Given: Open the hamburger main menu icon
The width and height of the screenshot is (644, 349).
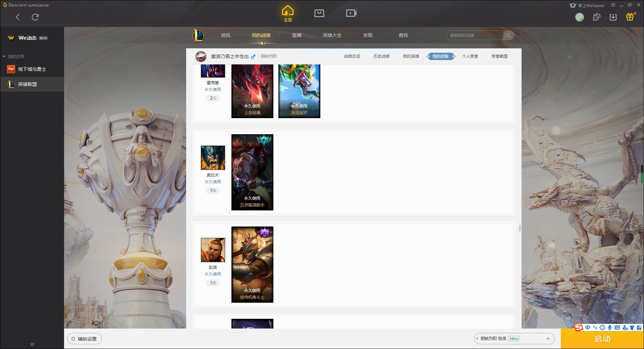Looking at the screenshot, I should click(x=613, y=5).
